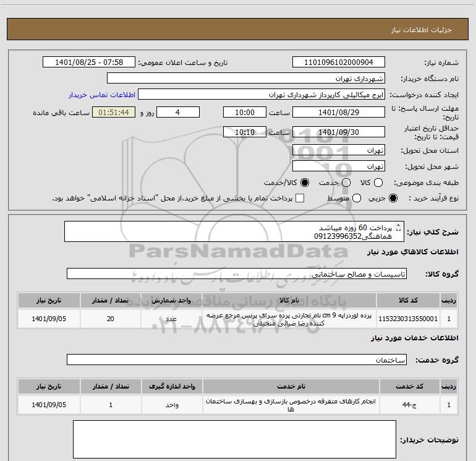Click the remaining time countdown 01:51:44

coord(114,112)
